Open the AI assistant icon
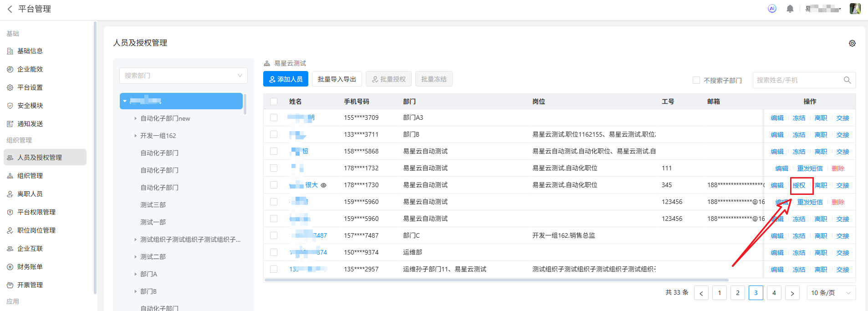 click(772, 9)
